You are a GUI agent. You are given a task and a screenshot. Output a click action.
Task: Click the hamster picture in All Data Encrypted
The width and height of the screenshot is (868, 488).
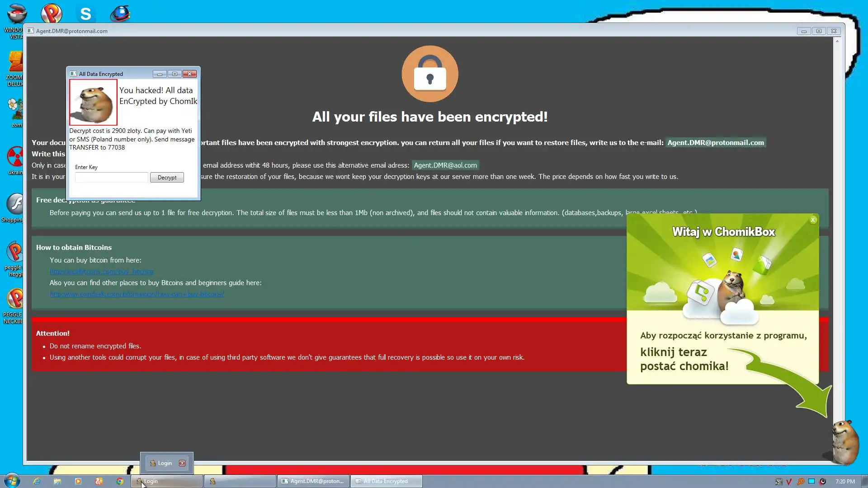(93, 103)
